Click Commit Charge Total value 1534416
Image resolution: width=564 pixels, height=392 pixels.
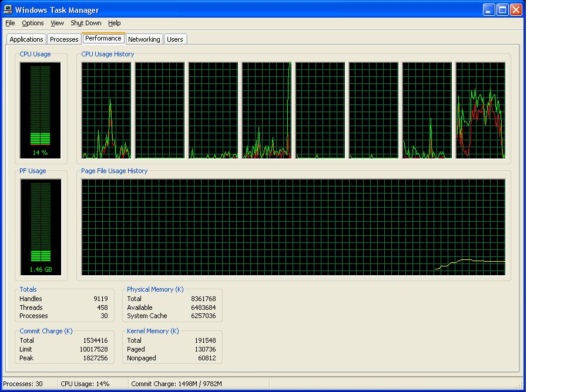coord(95,340)
